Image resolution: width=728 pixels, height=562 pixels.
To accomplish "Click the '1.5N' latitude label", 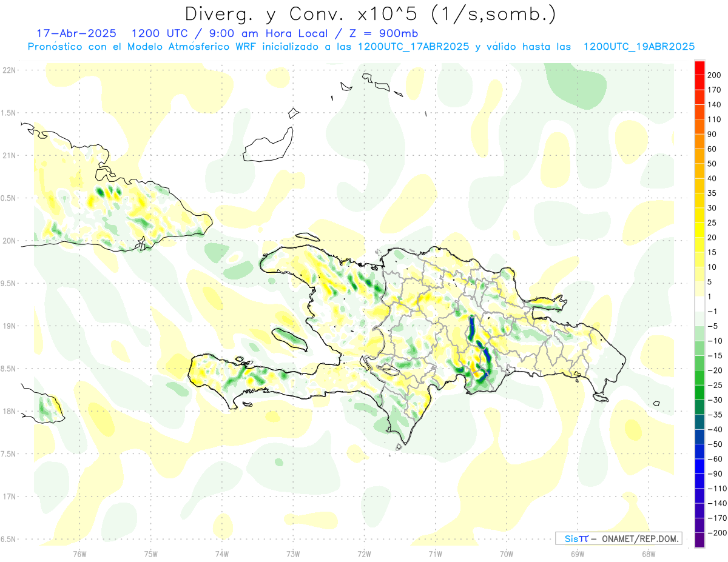I will coord(8,113).
